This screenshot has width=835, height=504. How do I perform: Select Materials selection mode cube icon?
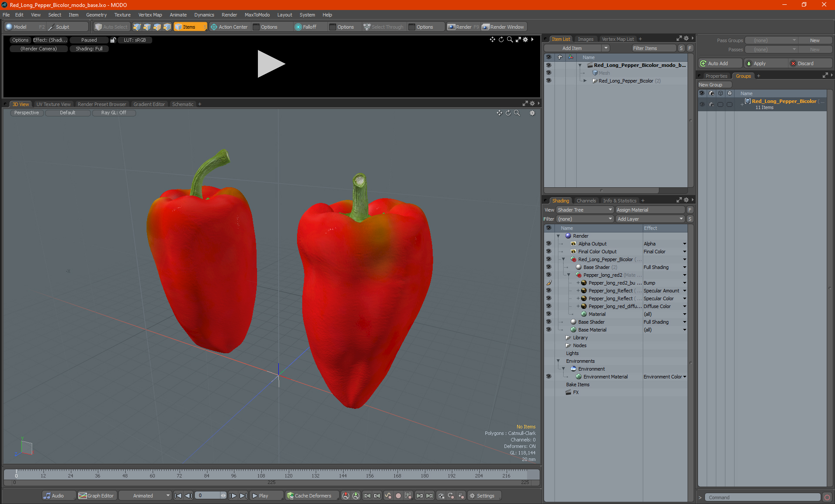tap(167, 27)
